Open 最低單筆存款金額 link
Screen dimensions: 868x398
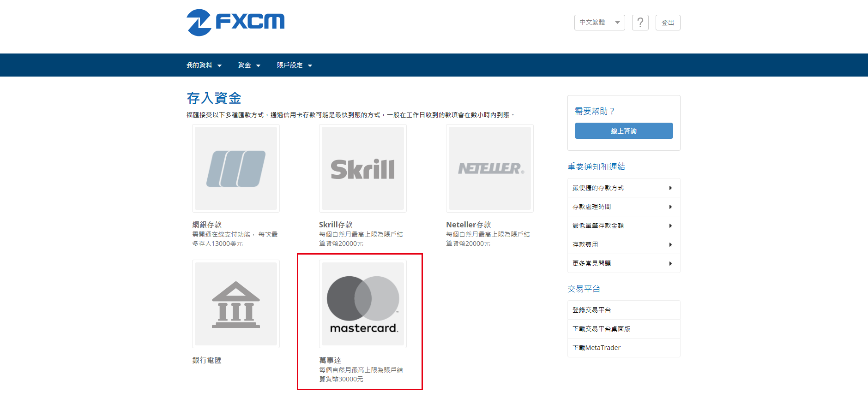click(x=624, y=226)
